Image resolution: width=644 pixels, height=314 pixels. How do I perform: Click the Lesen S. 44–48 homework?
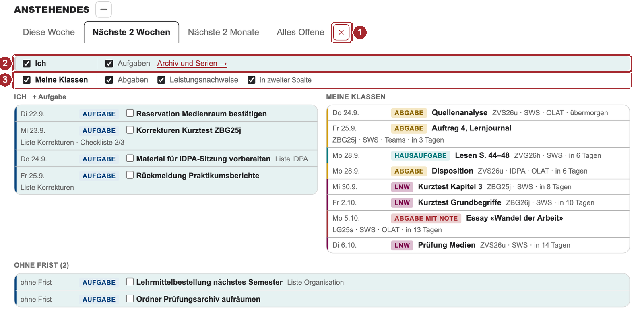(482, 155)
